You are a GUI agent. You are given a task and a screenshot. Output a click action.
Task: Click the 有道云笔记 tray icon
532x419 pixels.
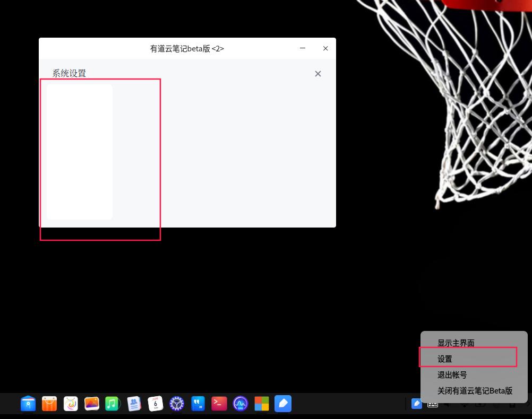[x=417, y=404]
